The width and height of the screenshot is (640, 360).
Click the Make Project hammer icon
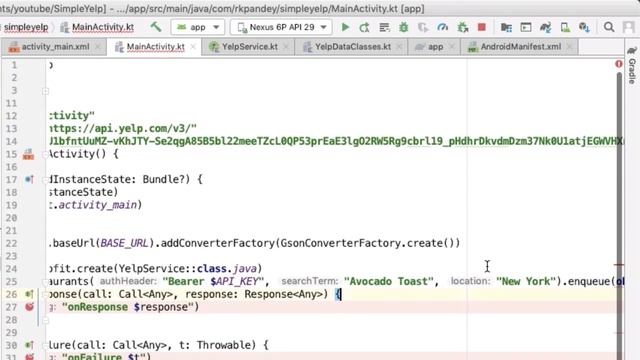pos(156,27)
